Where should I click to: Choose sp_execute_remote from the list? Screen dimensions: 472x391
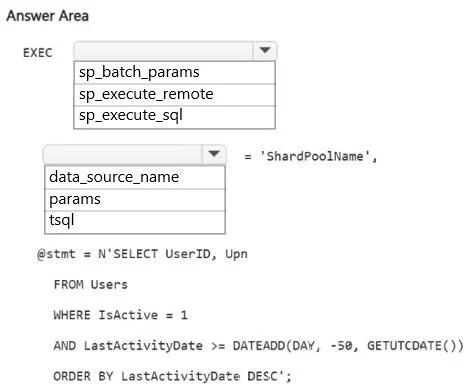tap(174, 95)
